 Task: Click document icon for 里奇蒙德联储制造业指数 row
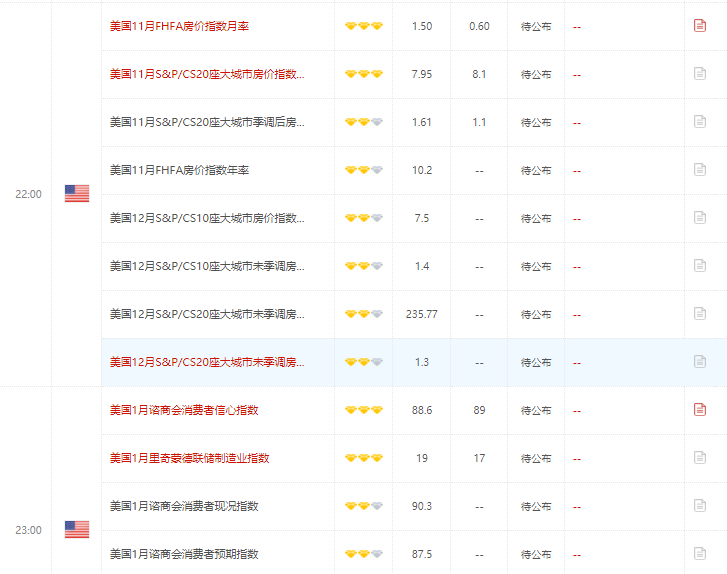click(700, 458)
